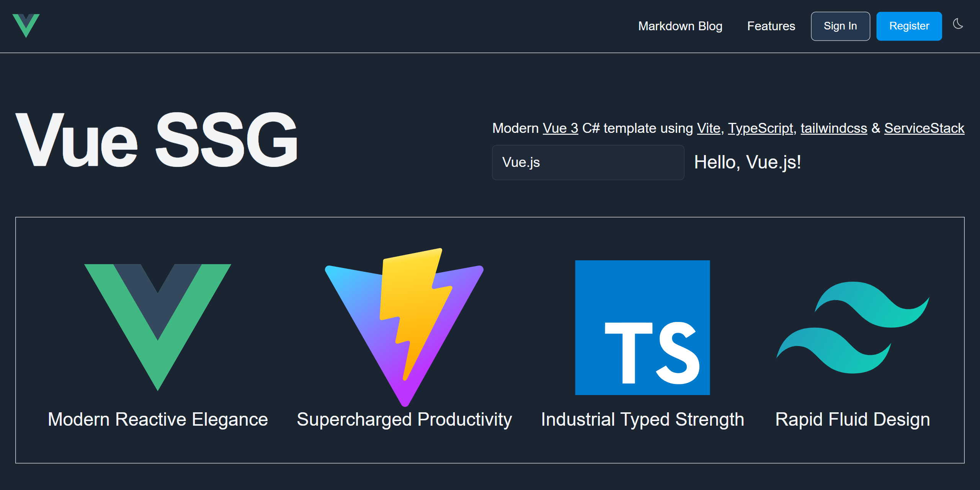This screenshot has height=490, width=980.
Task: Click Modern Reactive Elegance caption
Action: click(x=158, y=419)
